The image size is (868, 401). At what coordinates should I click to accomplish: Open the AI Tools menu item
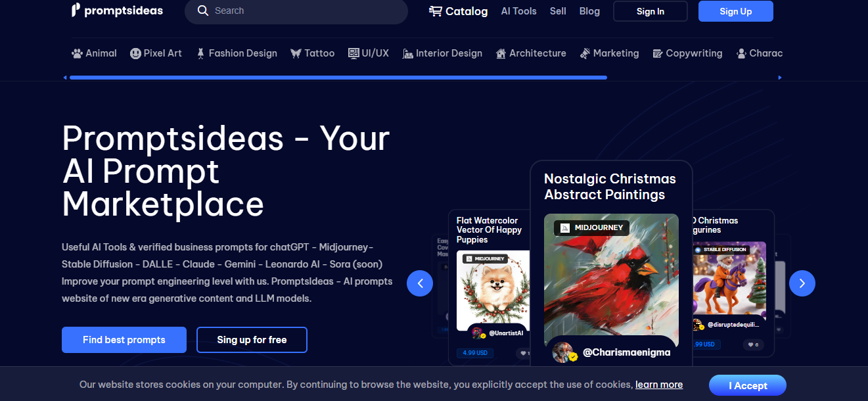[518, 11]
